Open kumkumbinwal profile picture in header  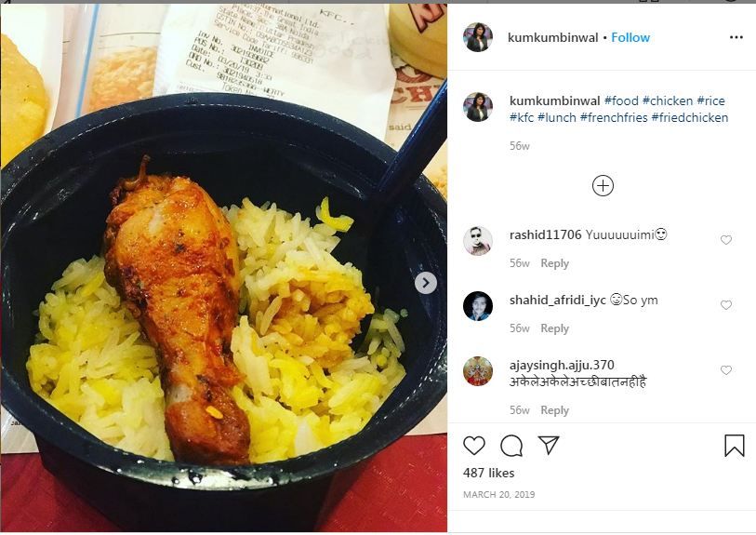point(478,37)
